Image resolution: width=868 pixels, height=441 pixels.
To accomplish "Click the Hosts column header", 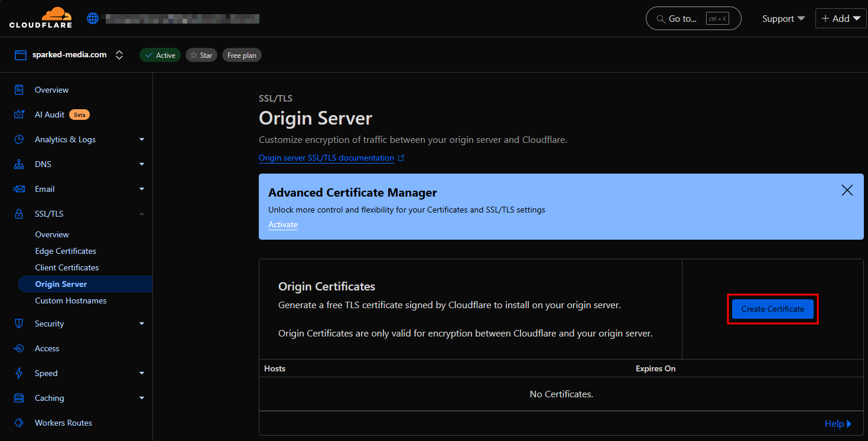I will [x=275, y=368].
